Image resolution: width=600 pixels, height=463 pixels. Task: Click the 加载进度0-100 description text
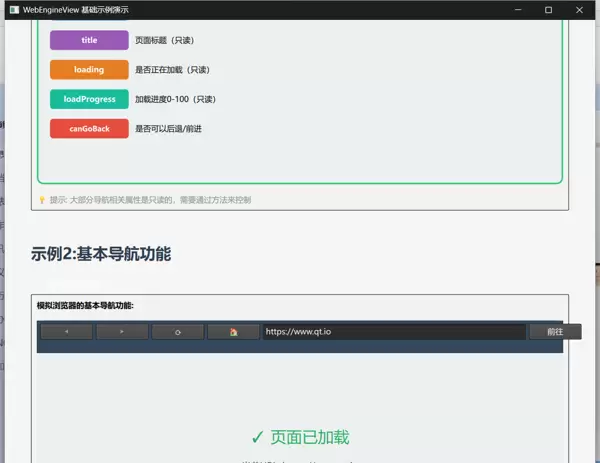[x=175, y=99]
